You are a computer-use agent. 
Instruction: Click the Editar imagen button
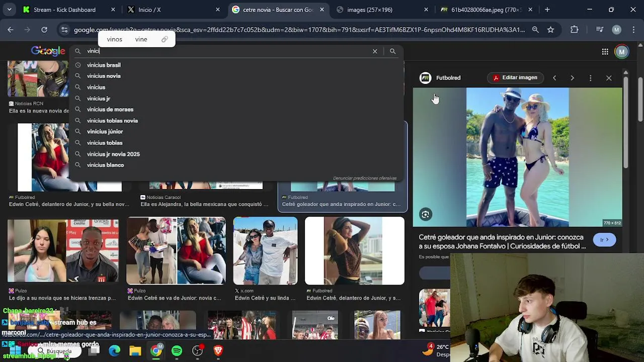(x=515, y=78)
